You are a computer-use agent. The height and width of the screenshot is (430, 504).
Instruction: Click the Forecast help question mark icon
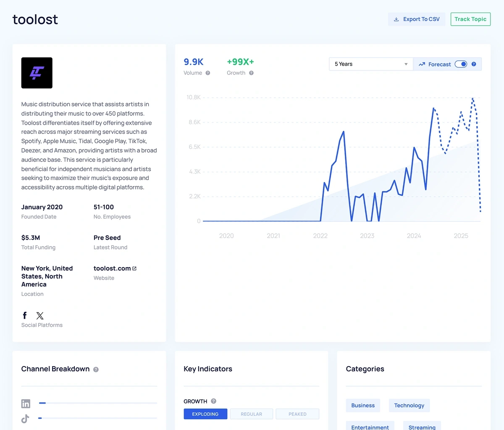pos(474,64)
